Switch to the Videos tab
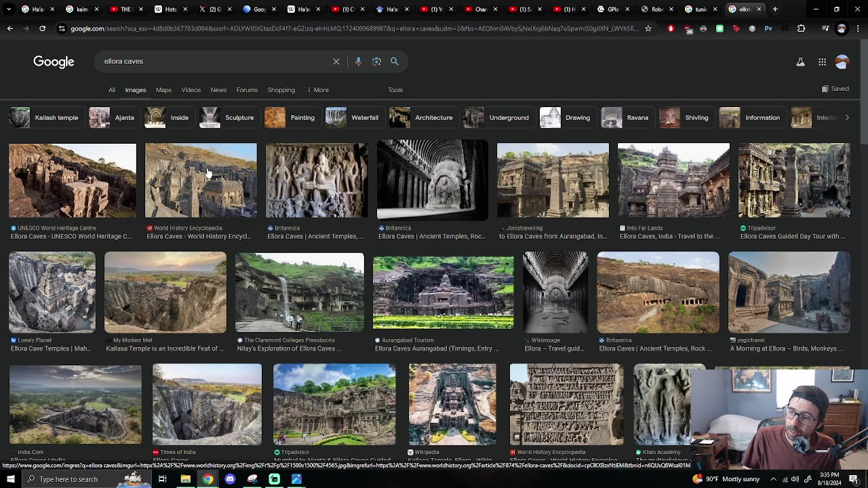This screenshot has height=488, width=868. (191, 89)
